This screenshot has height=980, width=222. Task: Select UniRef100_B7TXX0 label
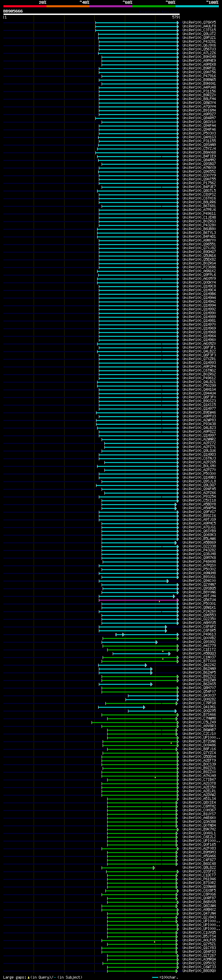coord(199,661)
